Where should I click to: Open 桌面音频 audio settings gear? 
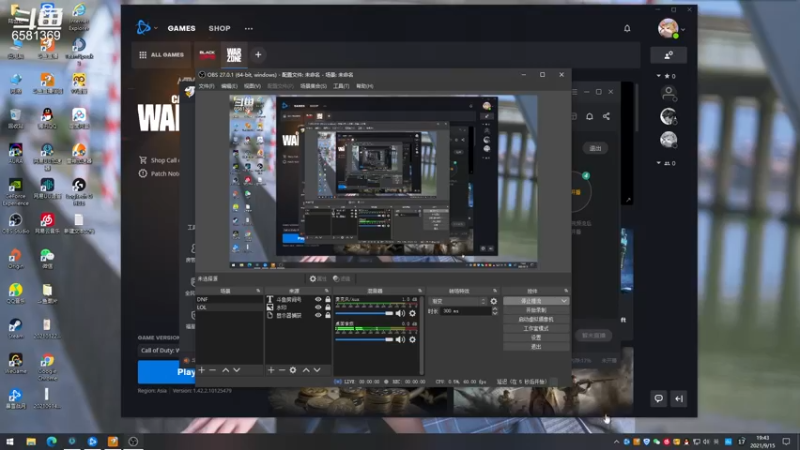point(412,339)
